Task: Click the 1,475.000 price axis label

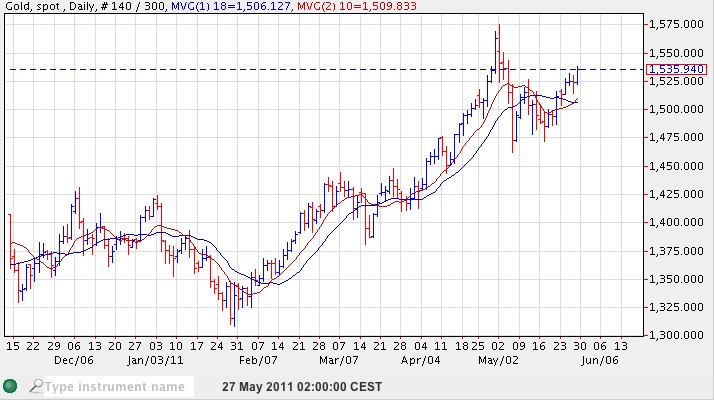Action: click(676, 137)
